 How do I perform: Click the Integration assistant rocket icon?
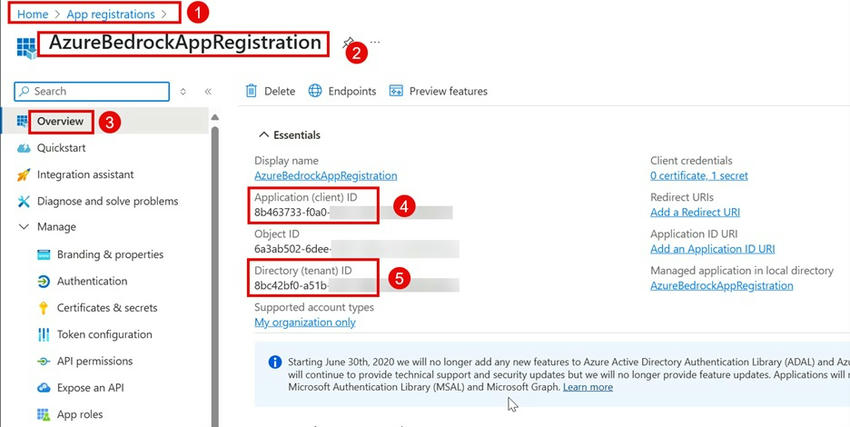tap(23, 174)
